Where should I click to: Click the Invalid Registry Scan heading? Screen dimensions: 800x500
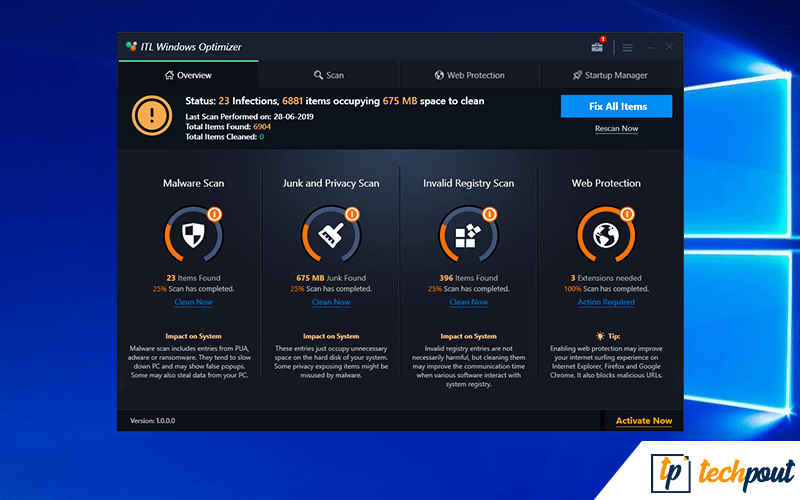click(x=468, y=183)
